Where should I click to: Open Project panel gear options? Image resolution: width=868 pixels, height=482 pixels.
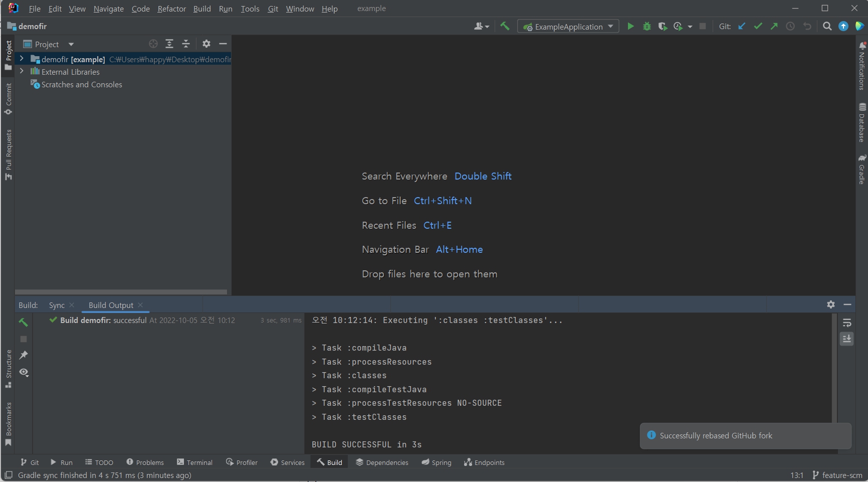(206, 44)
